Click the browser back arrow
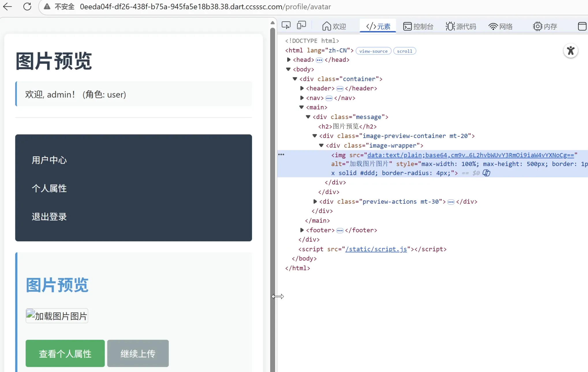The width and height of the screenshot is (588, 372). (8, 6)
